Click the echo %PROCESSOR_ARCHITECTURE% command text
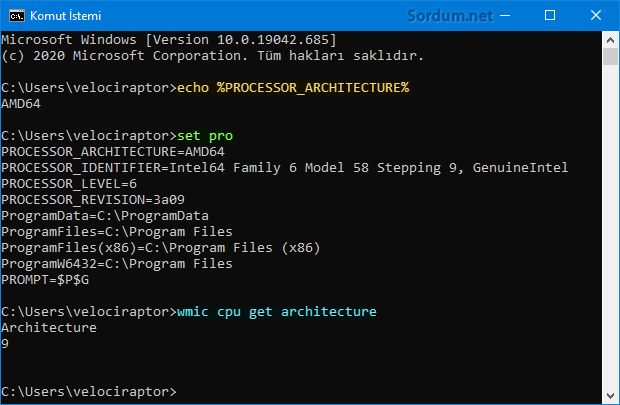 click(x=293, y=87)
